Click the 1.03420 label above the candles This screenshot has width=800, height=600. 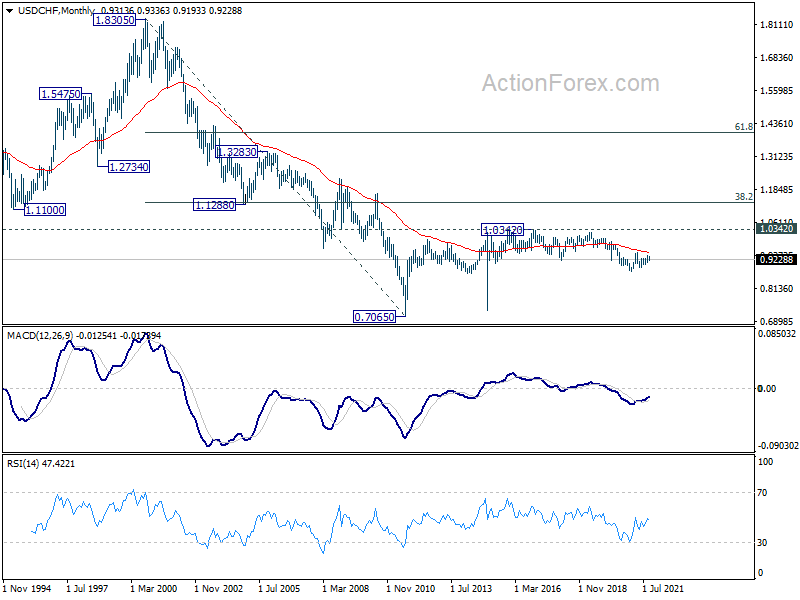(504, 230)
